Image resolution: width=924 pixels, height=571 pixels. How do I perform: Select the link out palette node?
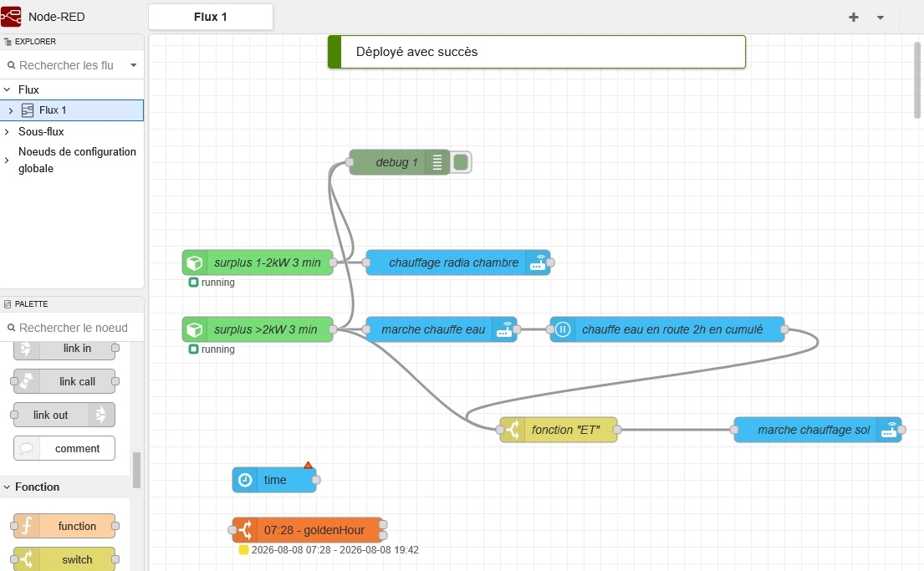click(x=64, y=415)
